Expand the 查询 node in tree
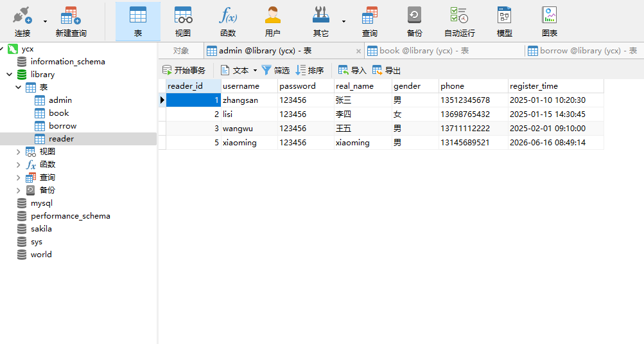 point(18,177)
